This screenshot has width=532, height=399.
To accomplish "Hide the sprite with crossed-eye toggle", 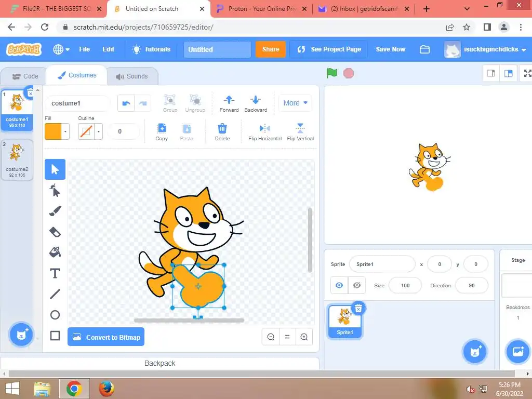I will [x=356, y=285].
